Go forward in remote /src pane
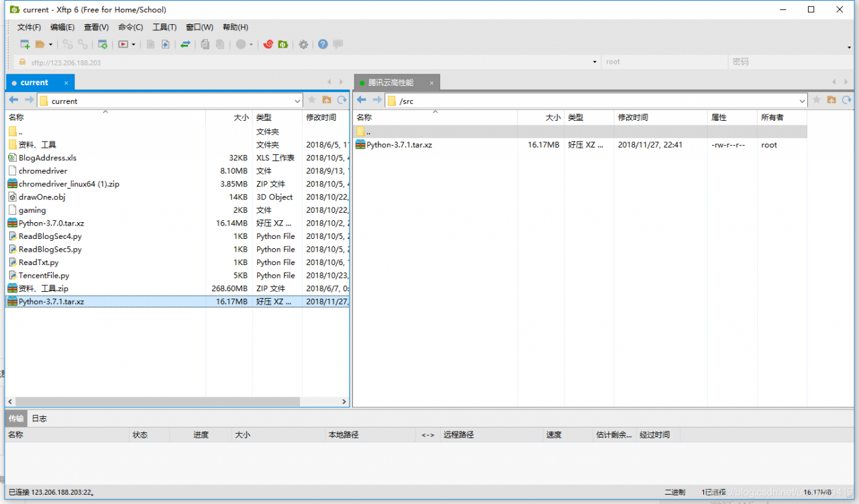859x504 pixels. 377,100
